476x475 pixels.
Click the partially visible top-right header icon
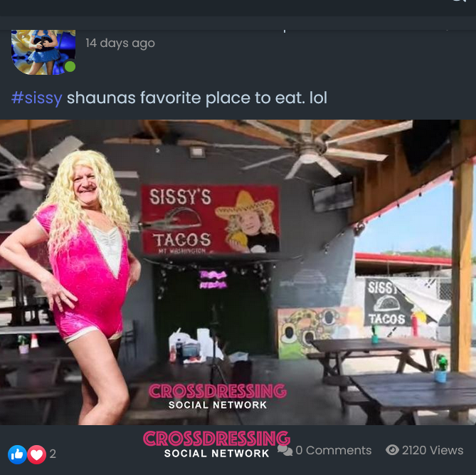(x=460, y=1)
